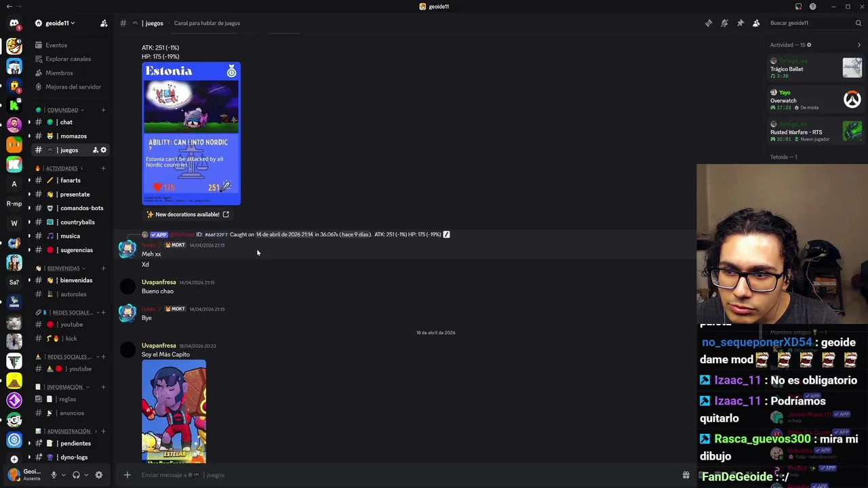Open headphone output options arrow
Viewport: 868px width, 488px height.
(x=85, y=475)
